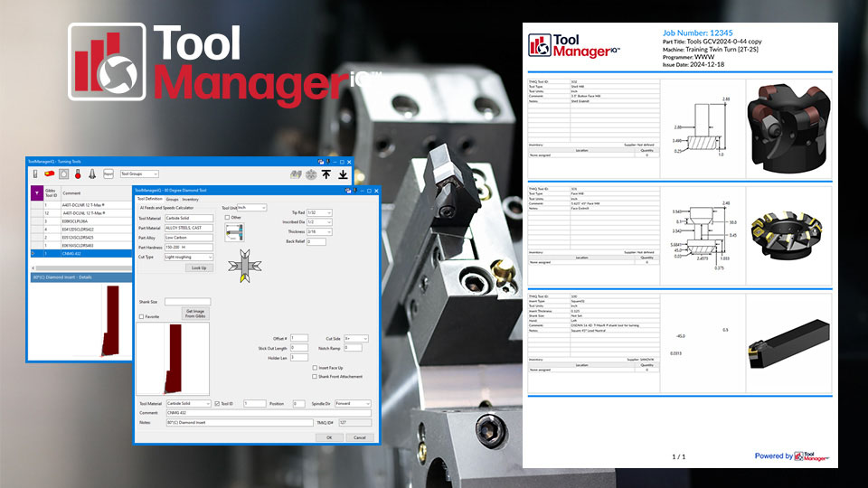Open the Cut Side dropdown
The height and width of the screenshot is (488, 868).
pos(356,338)
